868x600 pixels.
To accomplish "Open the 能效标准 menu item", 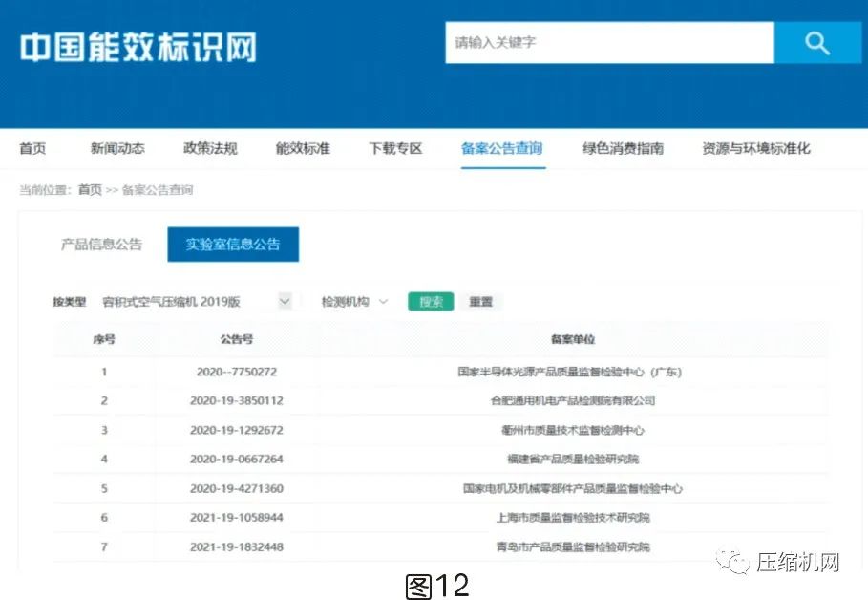I will coord(301,149).
